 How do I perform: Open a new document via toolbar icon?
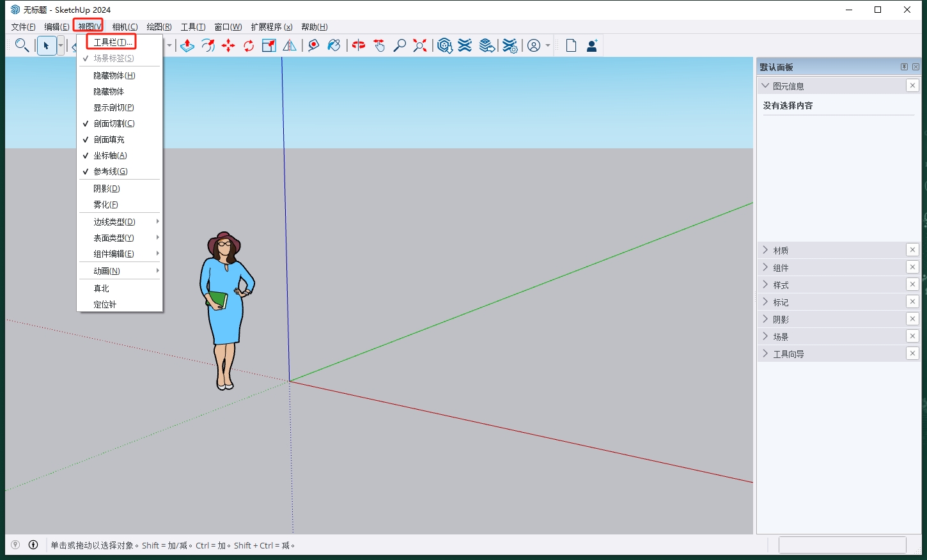pos(570,45)
